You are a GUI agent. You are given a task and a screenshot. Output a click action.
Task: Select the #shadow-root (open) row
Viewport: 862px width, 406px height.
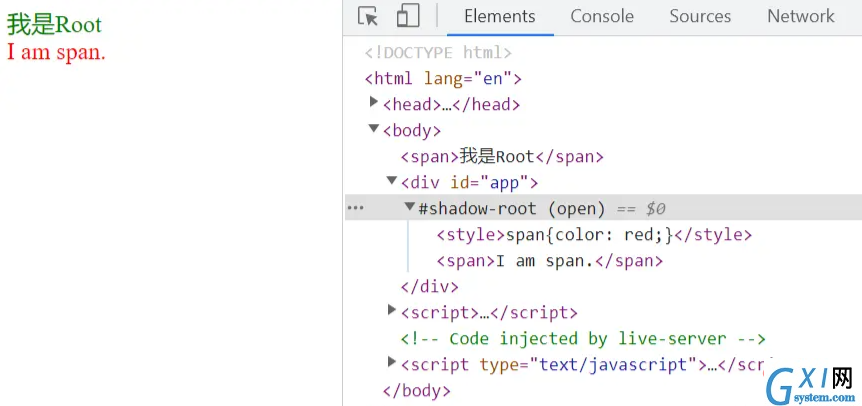[x=603, y=207]
